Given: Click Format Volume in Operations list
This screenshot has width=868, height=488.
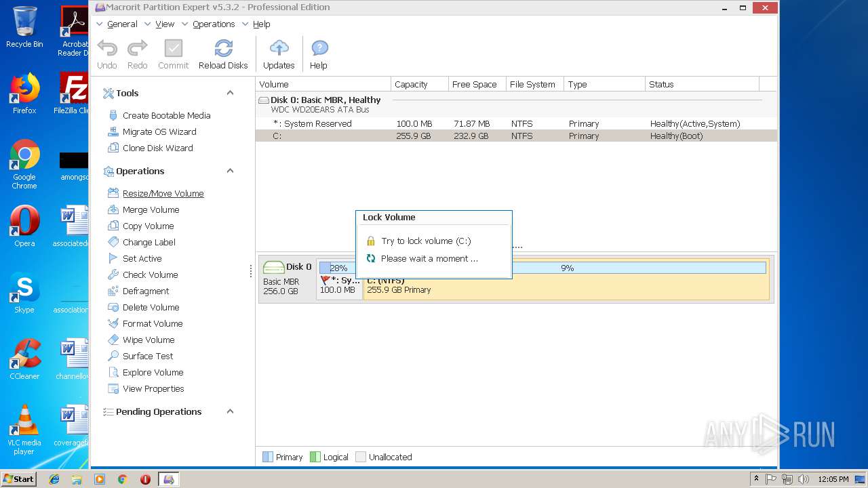Looking at the screenshot, I should [153, 323].
